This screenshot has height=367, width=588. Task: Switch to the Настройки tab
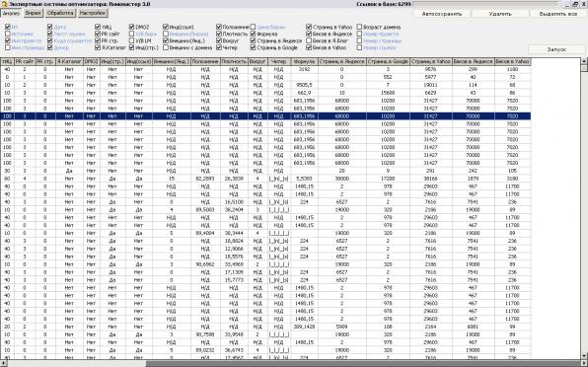click(93, 13)
